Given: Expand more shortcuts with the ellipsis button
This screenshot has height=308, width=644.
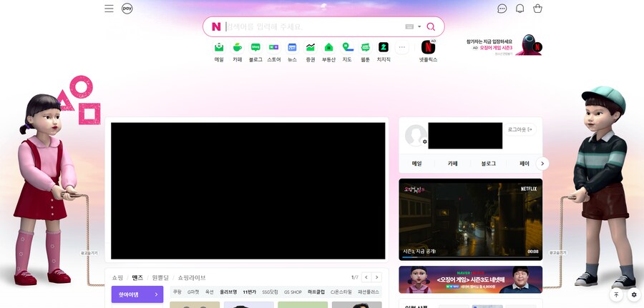Looking at the screenshot, I should 402,47.
